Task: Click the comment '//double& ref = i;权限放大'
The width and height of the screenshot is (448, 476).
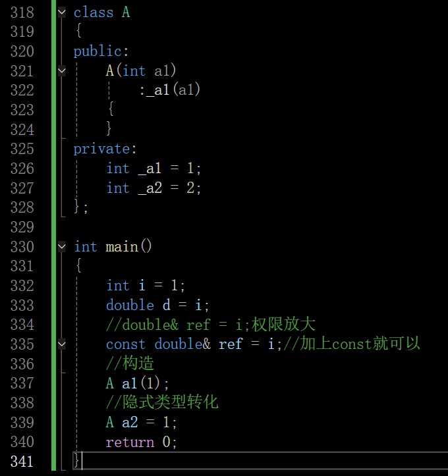Action: [211, 325]
